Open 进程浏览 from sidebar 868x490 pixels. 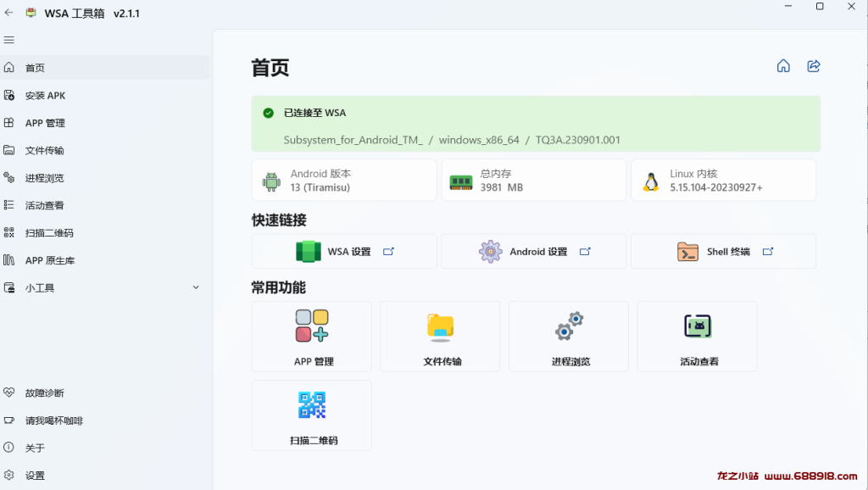coord(104,178)
